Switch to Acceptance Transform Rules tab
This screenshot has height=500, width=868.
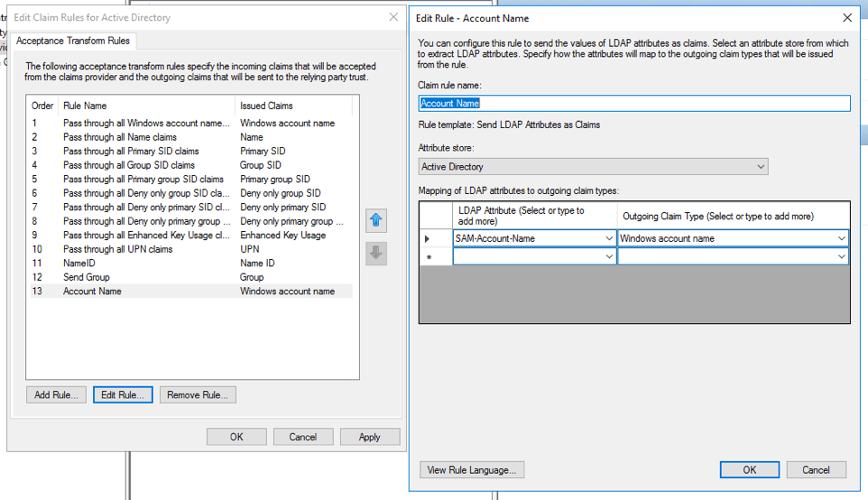73,41
